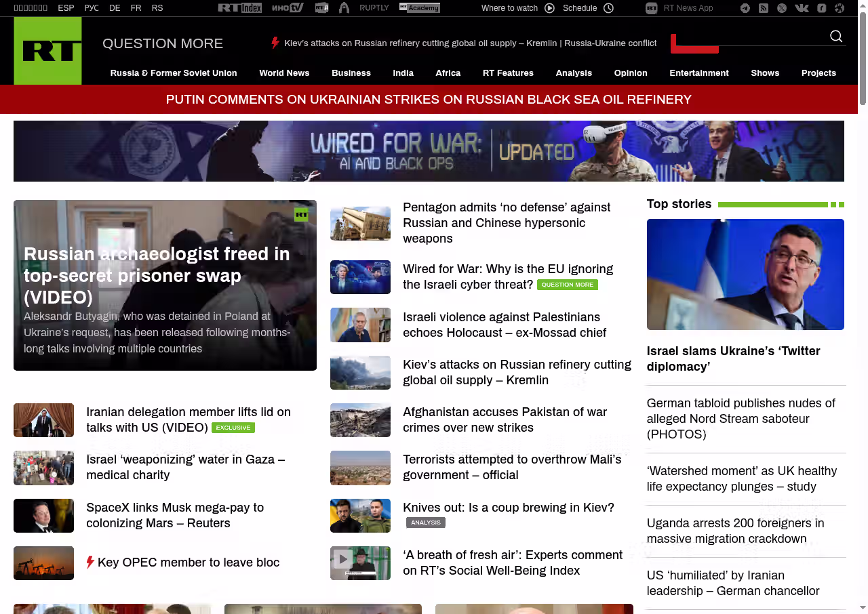Open RT's Telegram channel icon
868x614 pixels.
pyautogui.click(x=745, y=8)
